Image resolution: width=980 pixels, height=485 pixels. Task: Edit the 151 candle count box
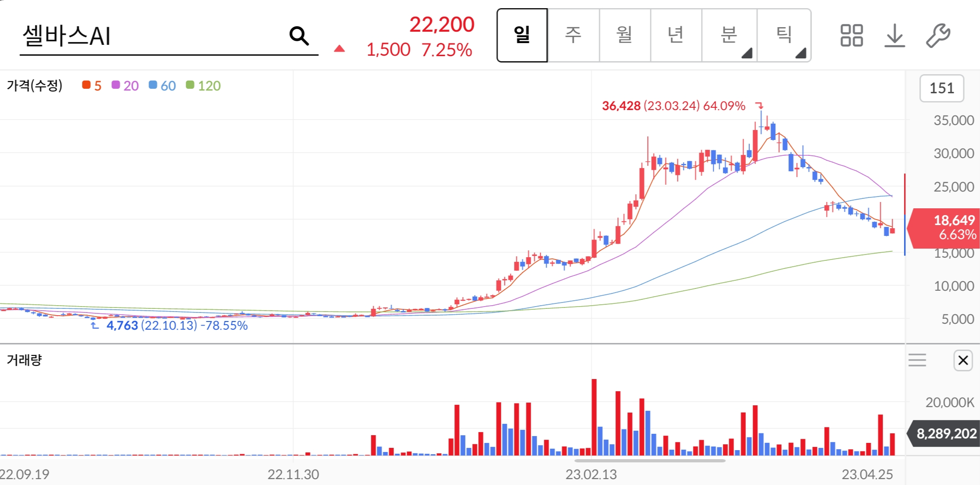(942, 88)
